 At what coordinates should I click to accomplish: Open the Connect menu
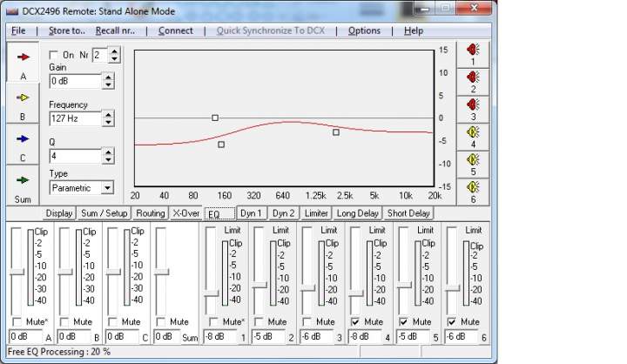[176, 30]
